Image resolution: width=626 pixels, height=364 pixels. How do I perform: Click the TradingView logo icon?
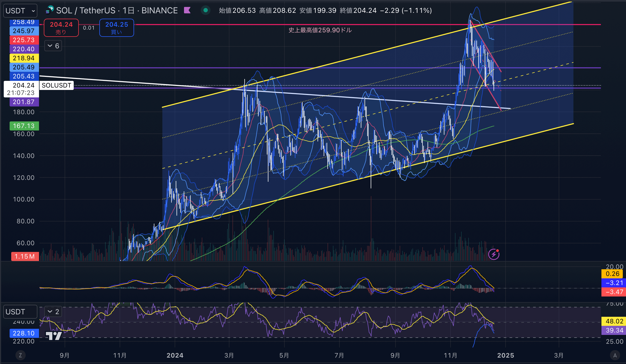point(54,336)
